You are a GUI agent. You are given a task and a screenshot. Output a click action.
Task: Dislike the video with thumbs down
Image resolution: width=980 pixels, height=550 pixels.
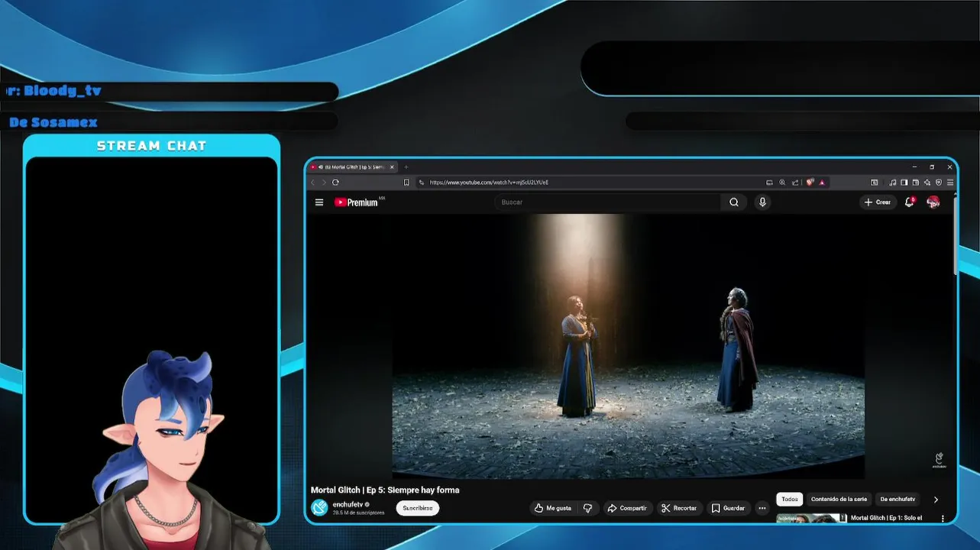pos(587,508)
